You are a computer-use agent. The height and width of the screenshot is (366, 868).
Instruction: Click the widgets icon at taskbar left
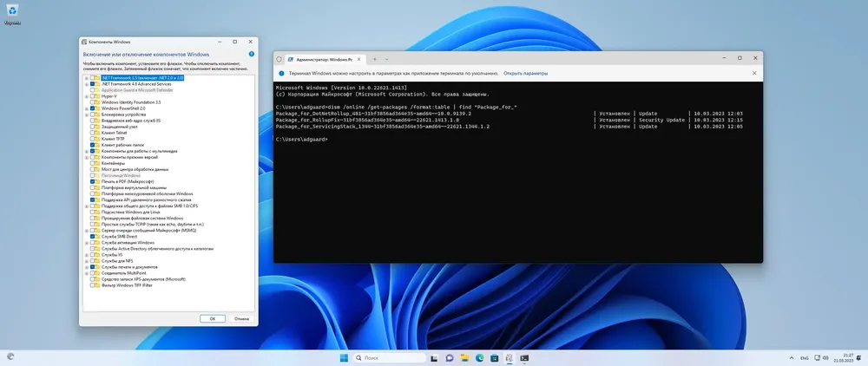coord(10,357)
